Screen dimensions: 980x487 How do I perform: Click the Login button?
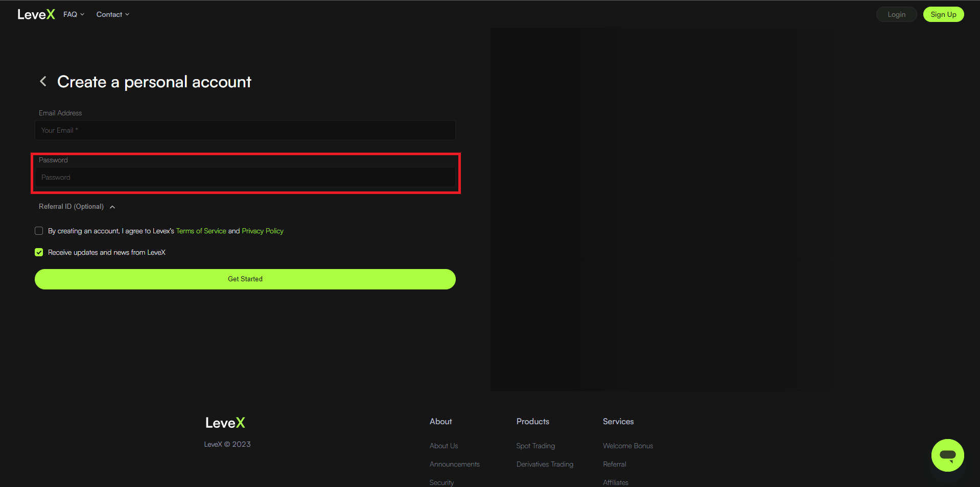(896, 14)
